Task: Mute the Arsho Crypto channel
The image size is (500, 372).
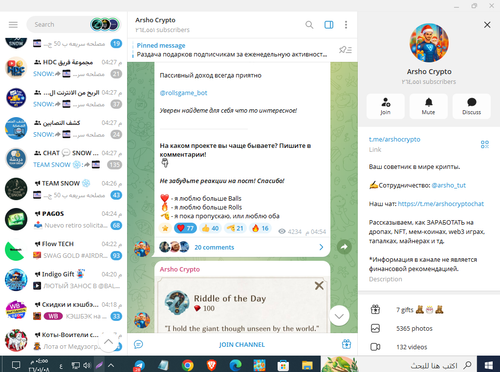Action: [x=429, y=106]
